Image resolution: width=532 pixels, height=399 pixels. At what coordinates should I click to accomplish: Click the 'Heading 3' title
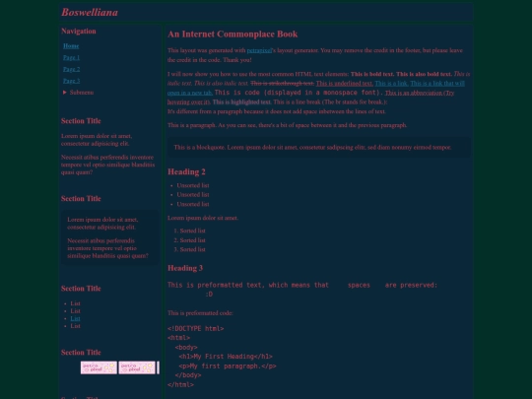pos(185,268)
